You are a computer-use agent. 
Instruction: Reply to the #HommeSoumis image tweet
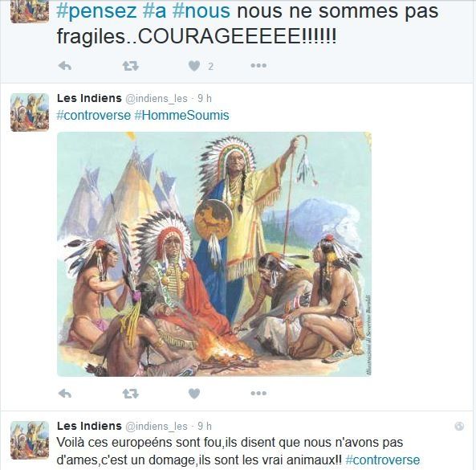tap(65, 394)
